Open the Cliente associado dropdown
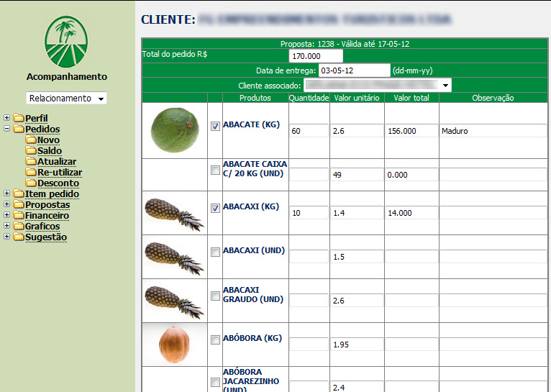 378,86
